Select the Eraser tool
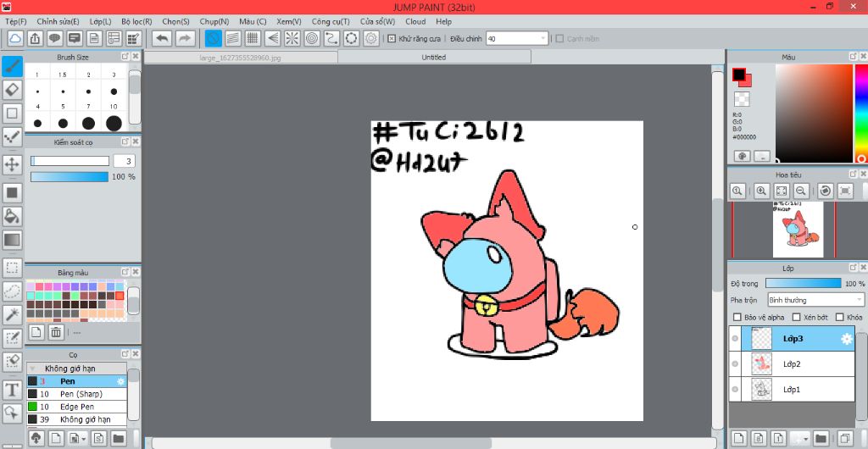Screen dimensions: 868x449 coord(12,88)
